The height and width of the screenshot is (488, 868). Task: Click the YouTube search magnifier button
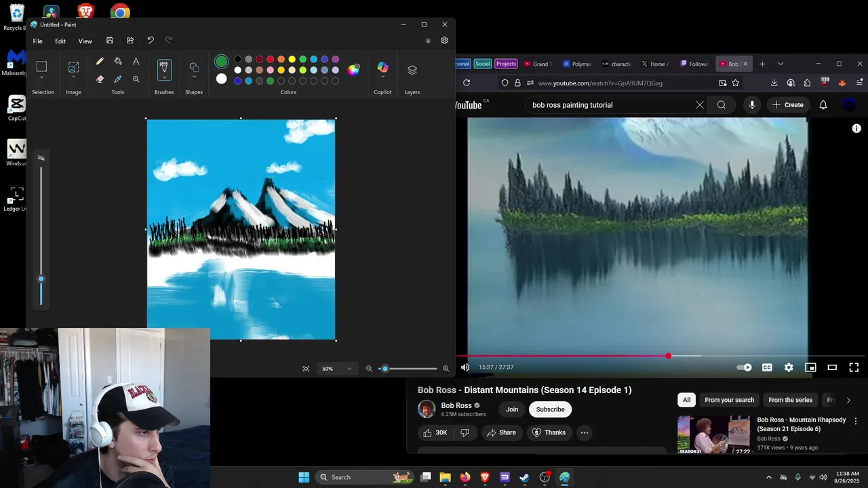[722, 105]
